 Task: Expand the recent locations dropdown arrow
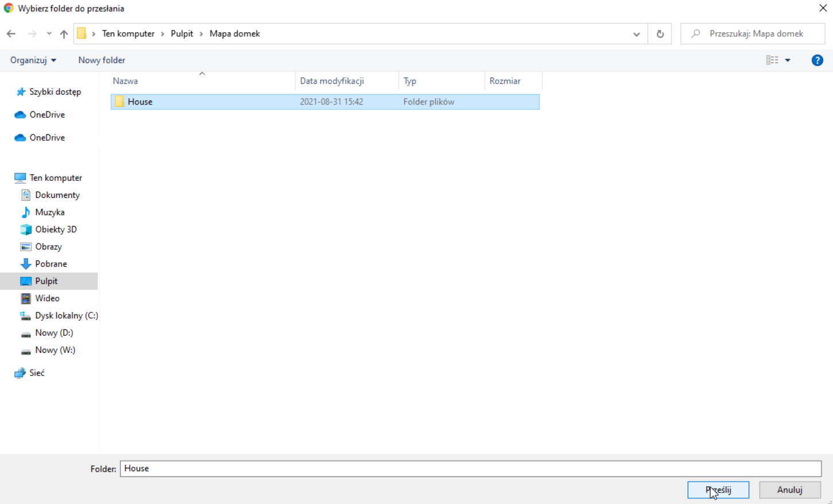tap(49, 34)
